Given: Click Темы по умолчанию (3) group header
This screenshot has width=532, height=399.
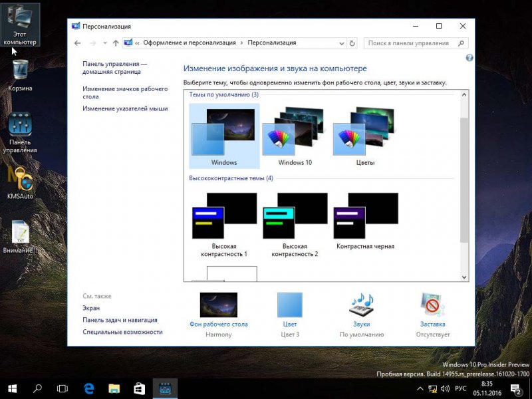Looking at the screenshot, I should point(223,94).
